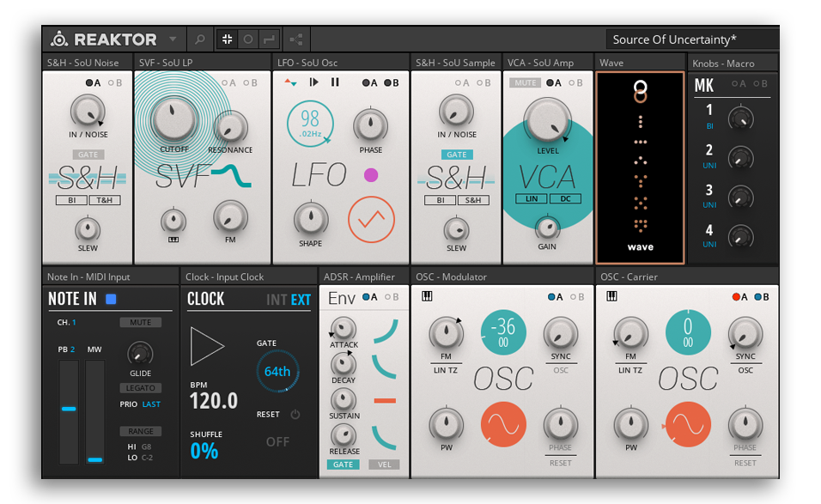This screenshot has height=504, width=821.
Task: Click the SHUFFLE 0% value
Action: tap(204, 451)
